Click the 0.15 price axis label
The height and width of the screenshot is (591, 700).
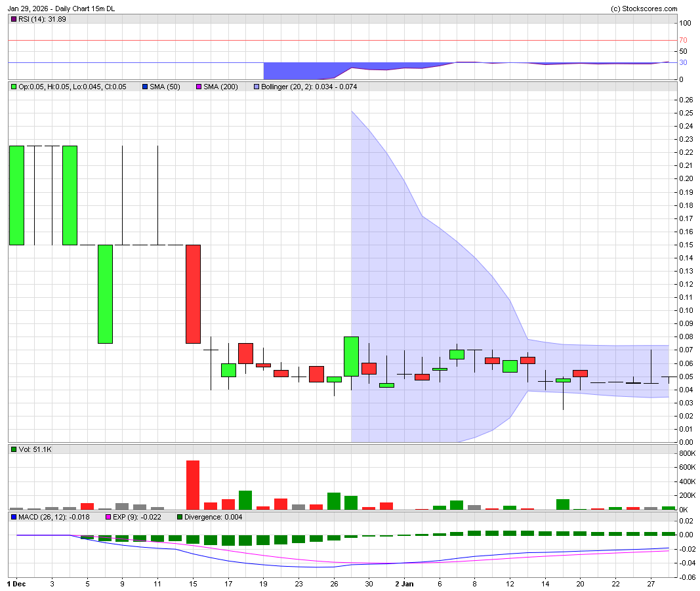coord(686,245)
